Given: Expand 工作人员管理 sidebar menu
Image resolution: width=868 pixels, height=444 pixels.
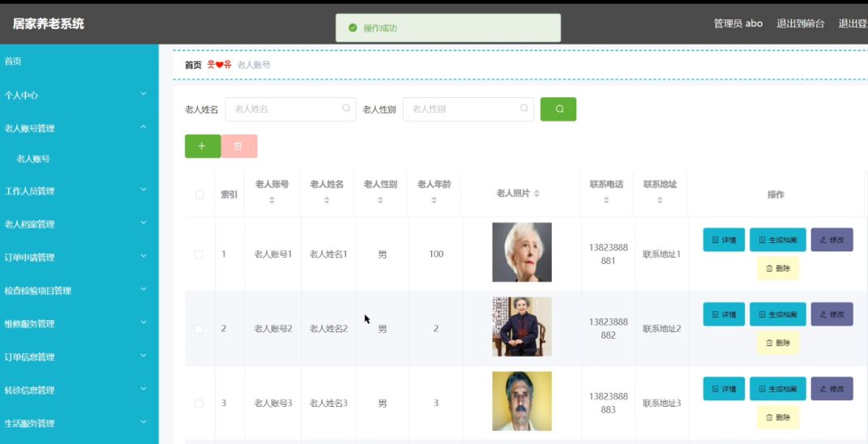Looking at the screenshot, I should pyautogui.click(x=79, y=191).
